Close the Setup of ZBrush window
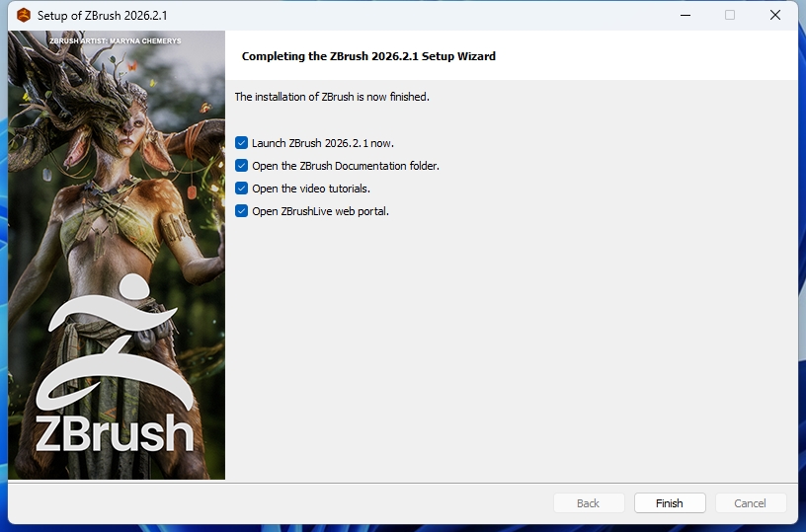This screenshot has width=806, height=532. tap(775, 15)
